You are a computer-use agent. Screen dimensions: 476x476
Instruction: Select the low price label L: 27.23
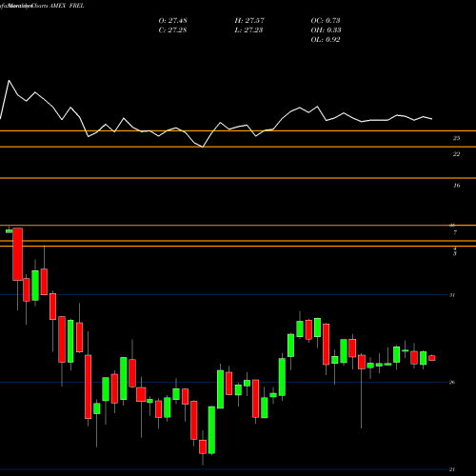click(x=248, y=30)
